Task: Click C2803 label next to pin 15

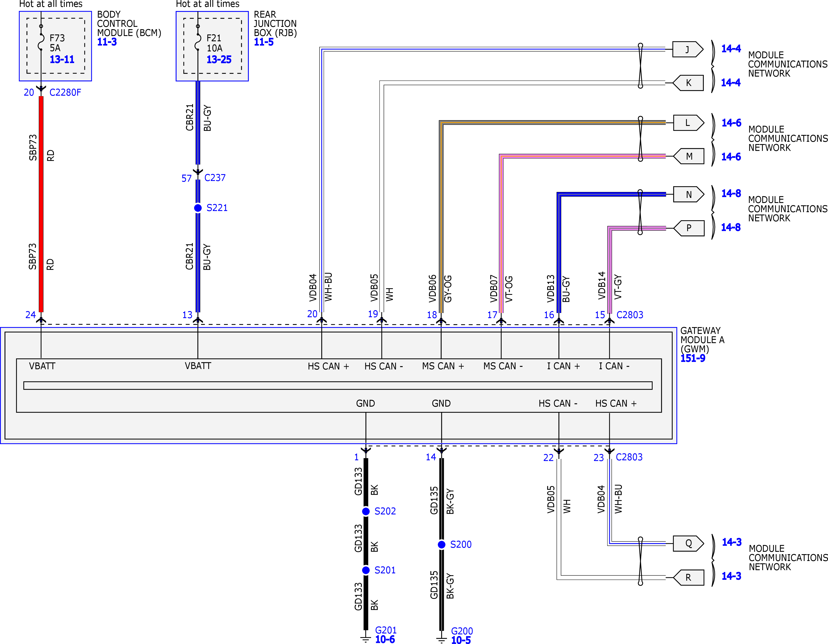Action: (630, 315)
